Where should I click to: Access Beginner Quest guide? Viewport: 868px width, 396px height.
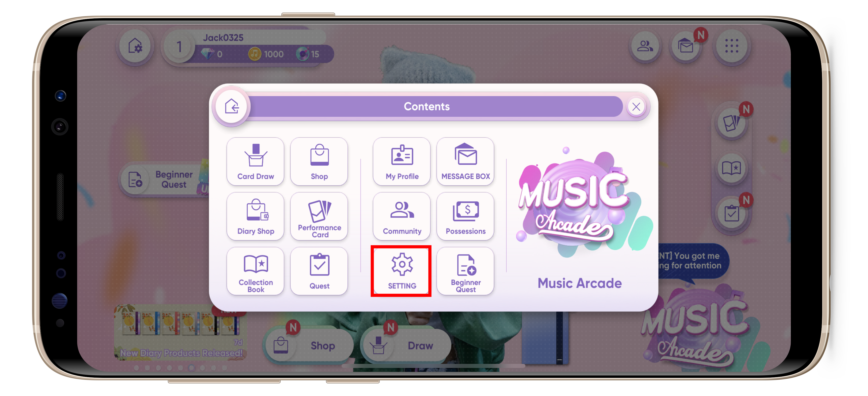tap(465, 271)
